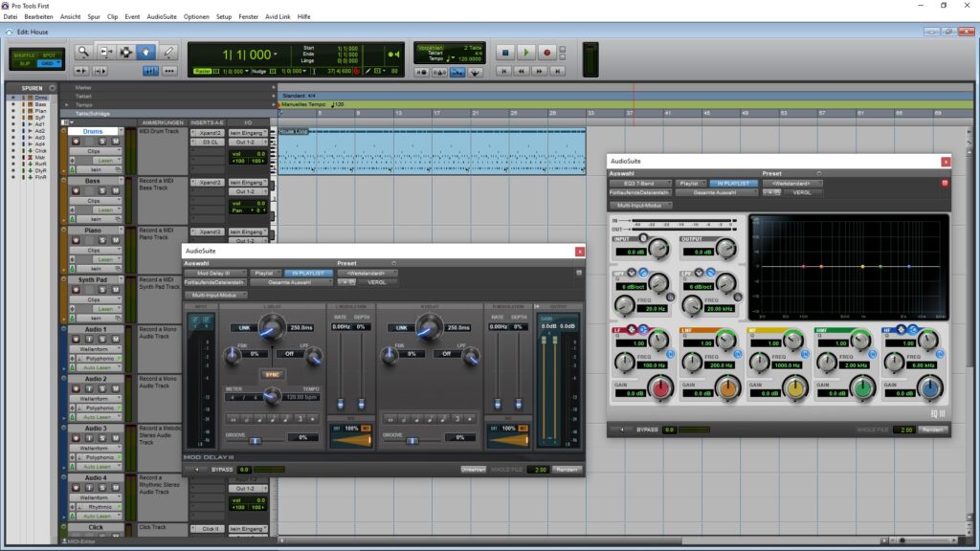Jump to session end with Go to End button
This screenshot has height=551, width=980.
558,72
